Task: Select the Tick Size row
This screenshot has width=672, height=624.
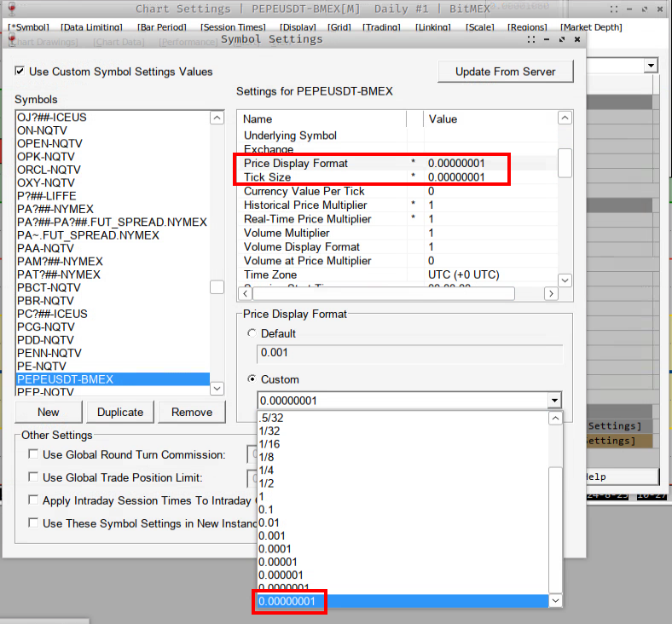Action: click(x=397, y=177)
